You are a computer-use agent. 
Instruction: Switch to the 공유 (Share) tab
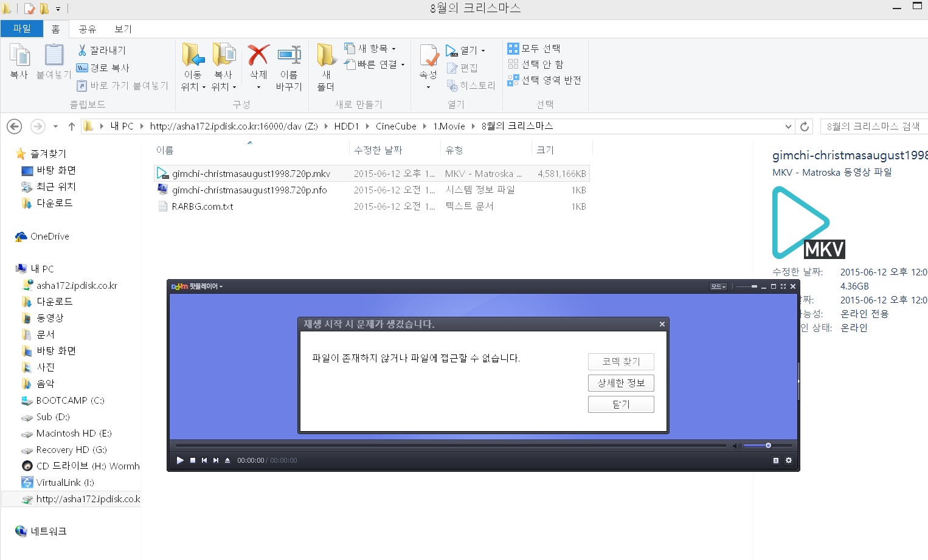point(87,29)
